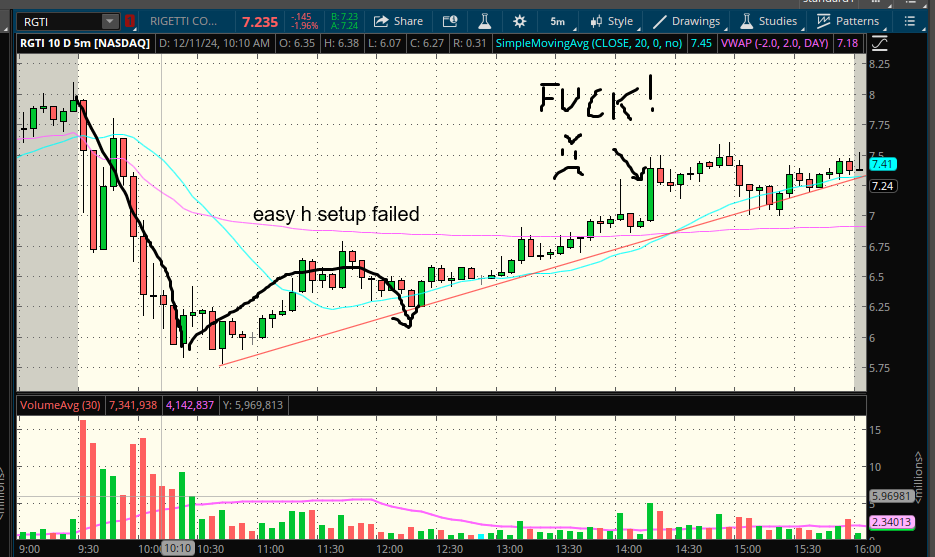The height and width of the screenshot is (557, 935).
Task: Open the Studies menu
Action: point(769,21)
